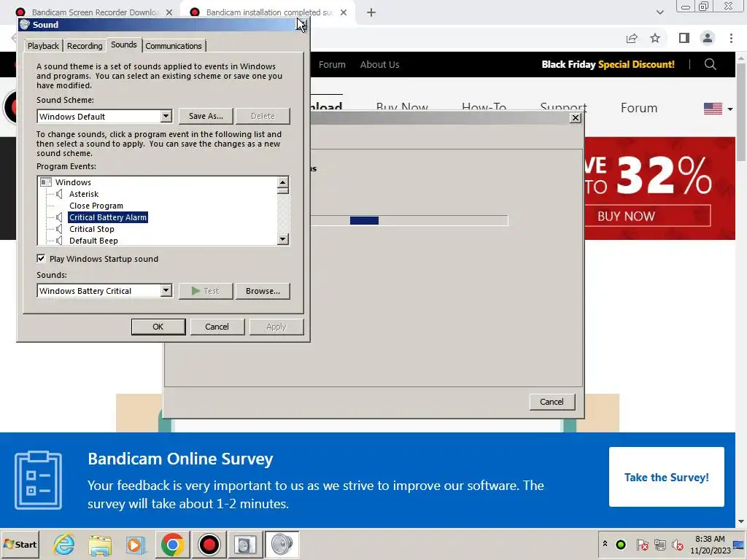Open a new Chrome tab

371,13
